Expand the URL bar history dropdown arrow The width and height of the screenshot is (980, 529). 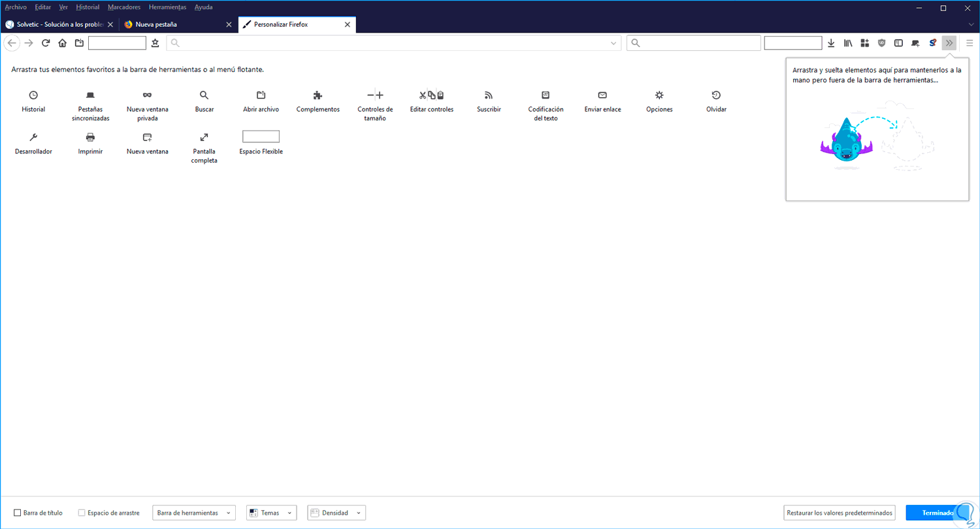point(614,43)
